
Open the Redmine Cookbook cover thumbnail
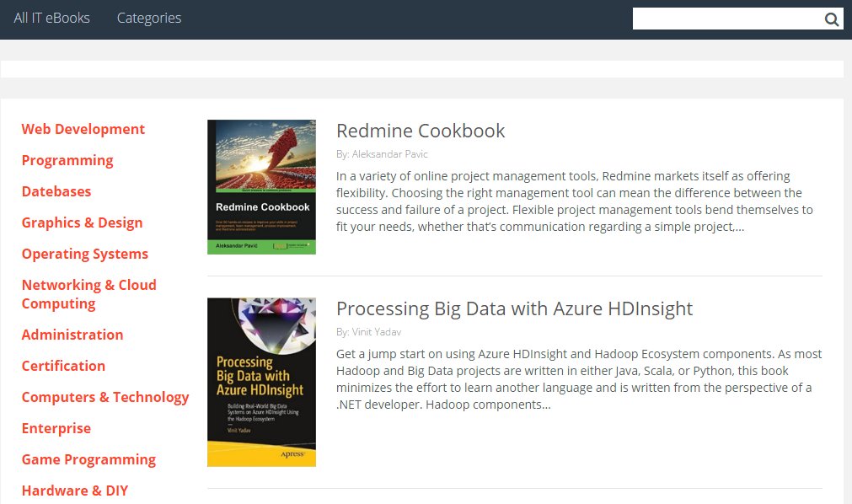pos(261,186)
